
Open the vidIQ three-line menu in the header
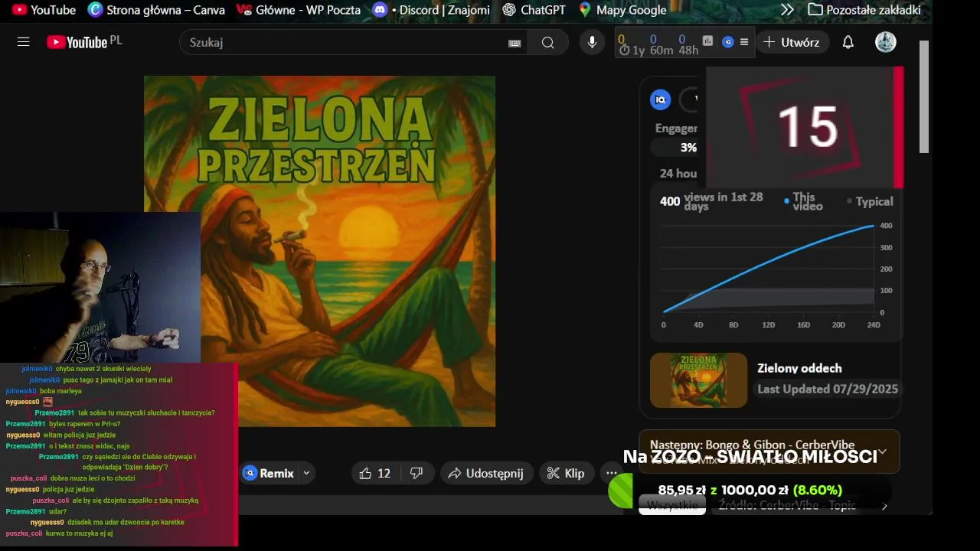coord(744,42)
